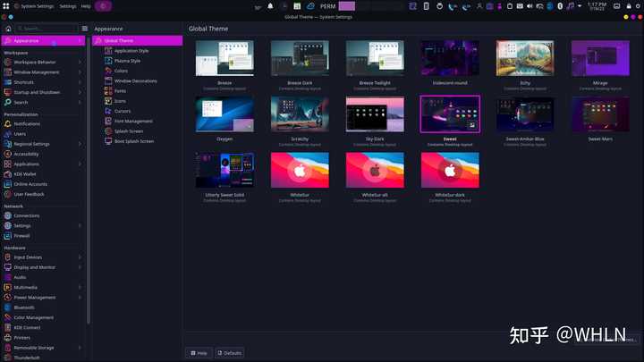This screenshot has width=644, height=362.
Task: Click the left sidebar vertical scrollbar
Action: 89,181
